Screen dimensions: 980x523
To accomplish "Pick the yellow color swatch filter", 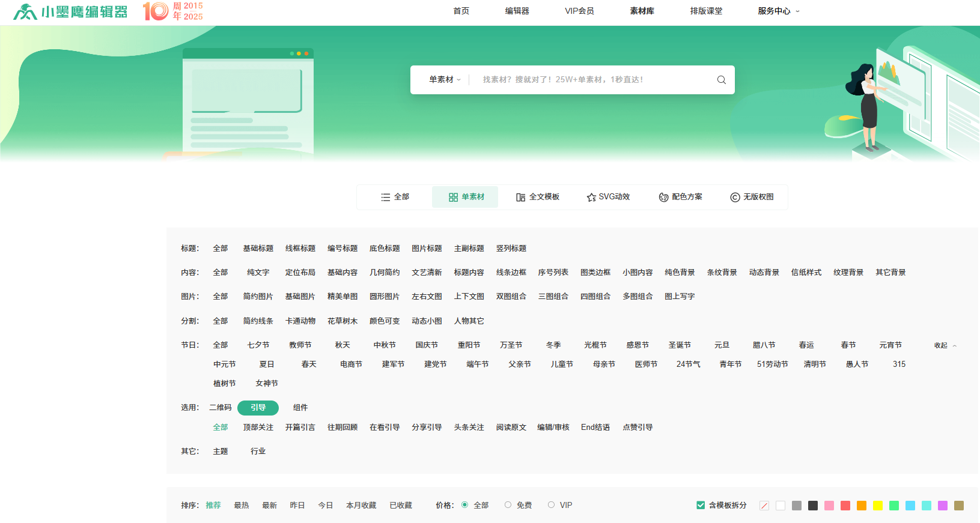I will [x=878, y=506].
